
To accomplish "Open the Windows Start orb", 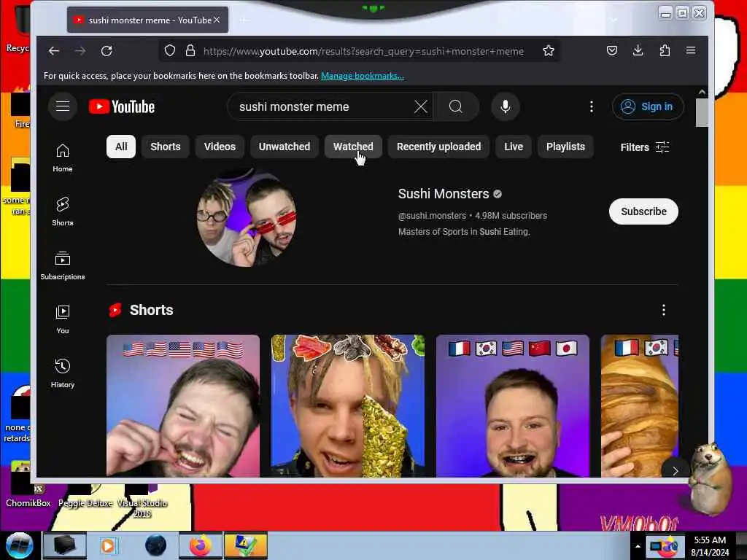I will [19, 545].
